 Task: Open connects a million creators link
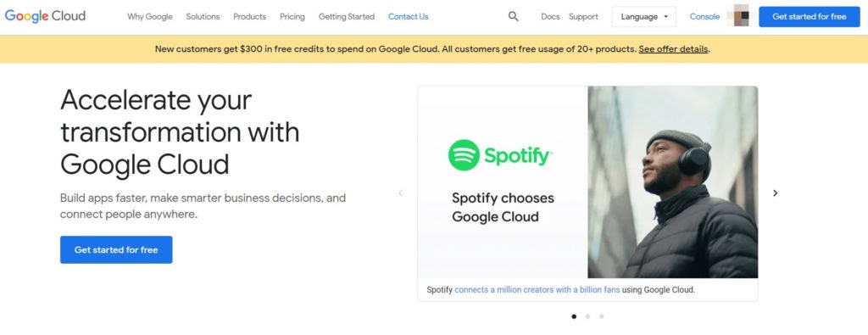537,289
